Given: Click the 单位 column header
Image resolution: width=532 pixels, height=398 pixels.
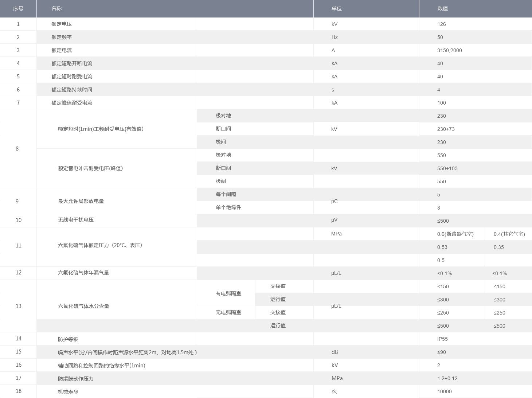Looking at the screenshot, I should (336, 8).
